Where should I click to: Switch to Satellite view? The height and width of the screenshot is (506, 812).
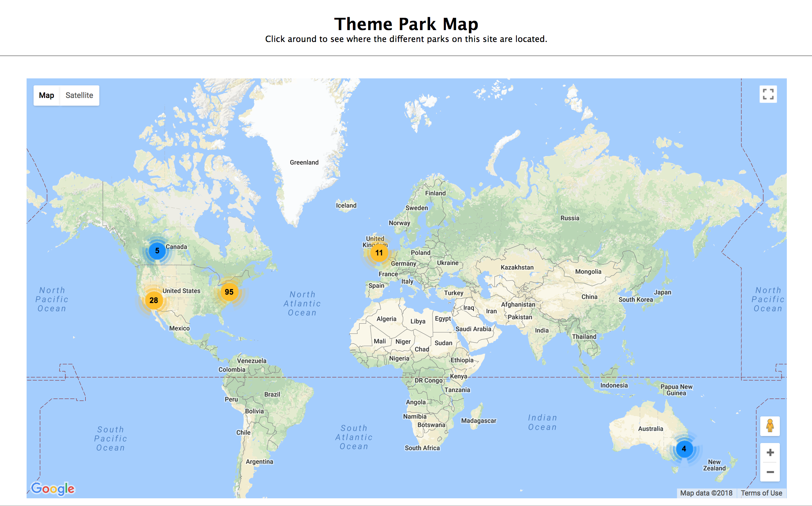[79, 95]
